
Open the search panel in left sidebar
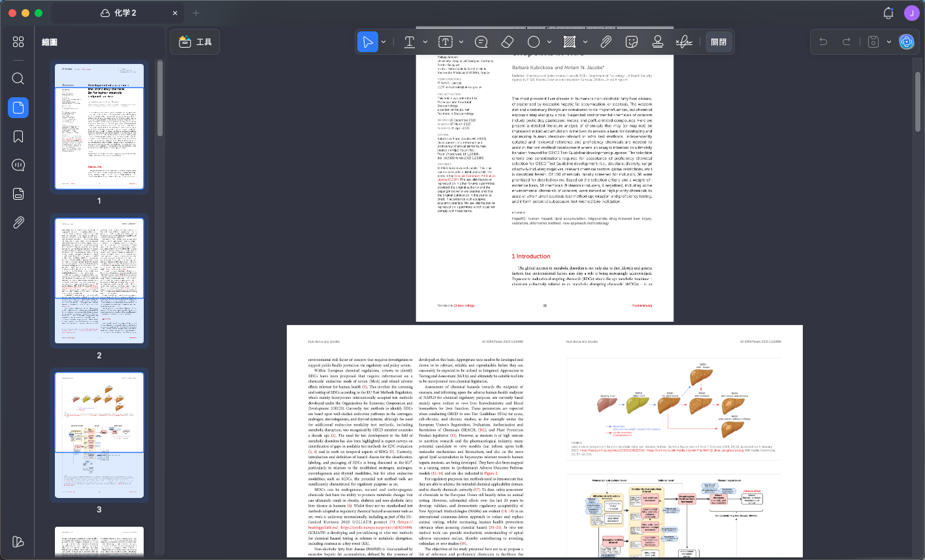pos(18,78)
